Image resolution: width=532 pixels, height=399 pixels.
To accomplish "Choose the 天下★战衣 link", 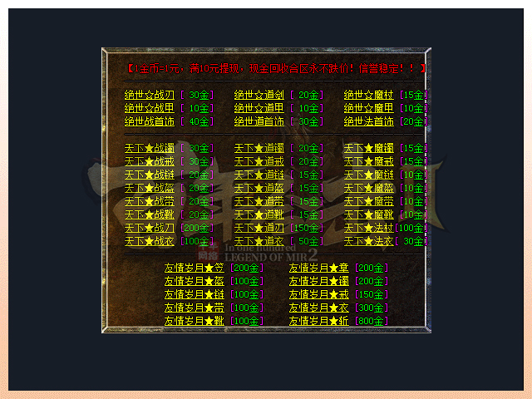I will [150, 241].
